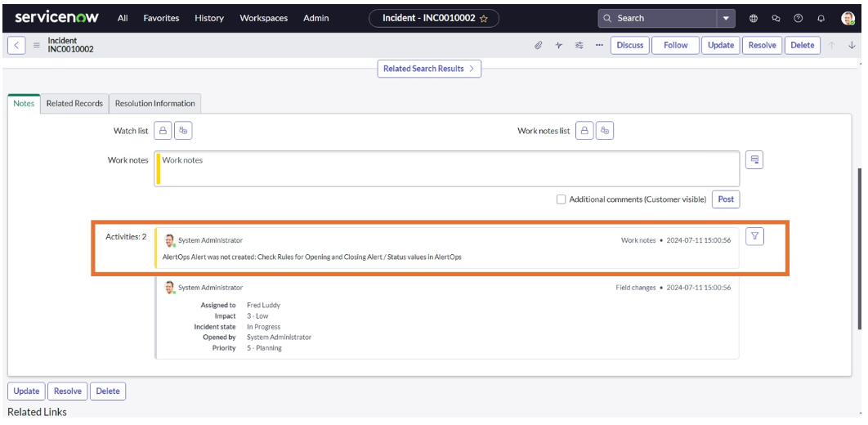Click the global Search field
Viewport: 868px width, 425px height.
(x=658, y=18)
